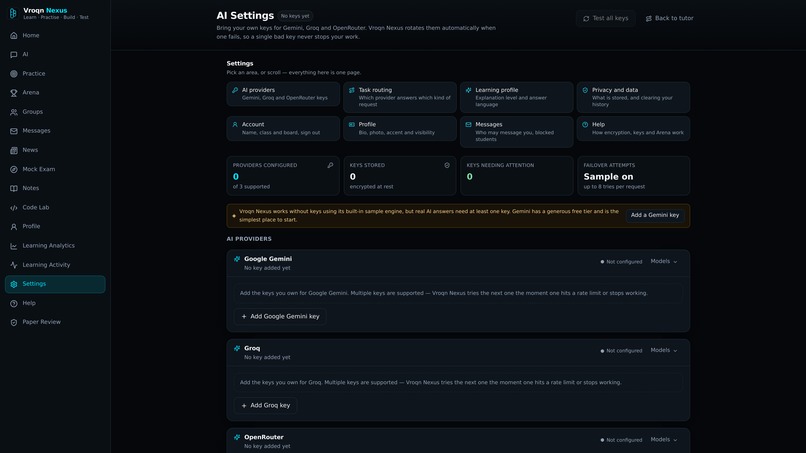Open the Account settings card
This screenshot has height=453, width=806.
click(283, 128)
